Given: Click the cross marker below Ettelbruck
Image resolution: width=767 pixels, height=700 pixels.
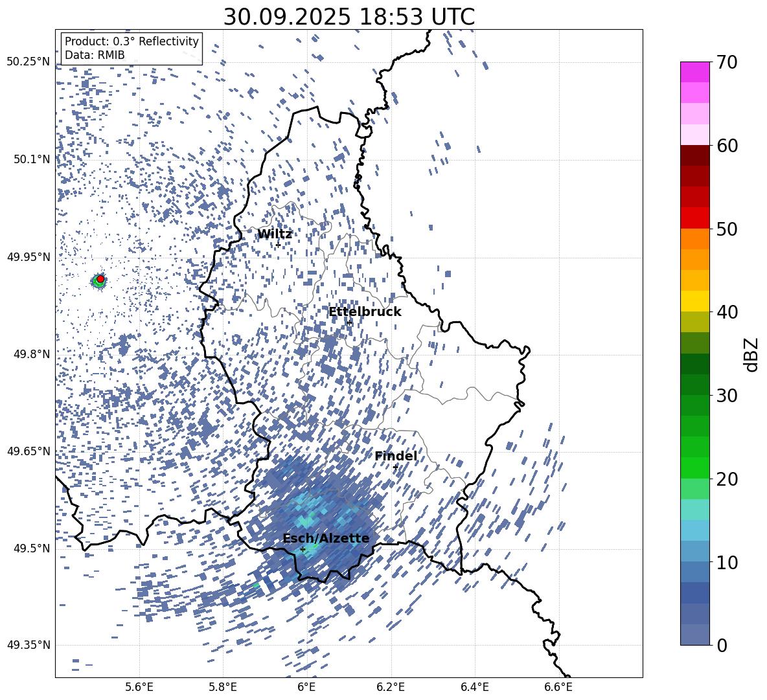Looking at the screenshot, I should tap(349, 322).
